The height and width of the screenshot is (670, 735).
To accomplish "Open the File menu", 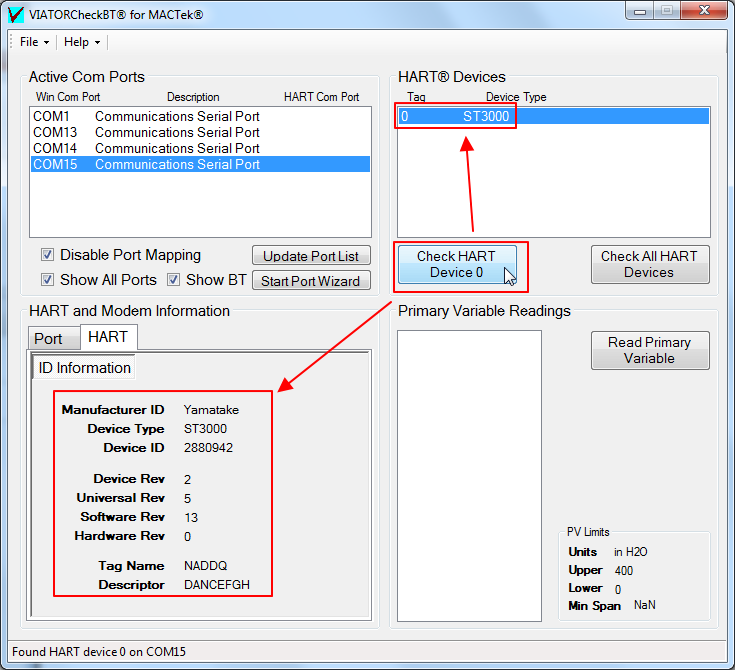I will tap(34, 42).
